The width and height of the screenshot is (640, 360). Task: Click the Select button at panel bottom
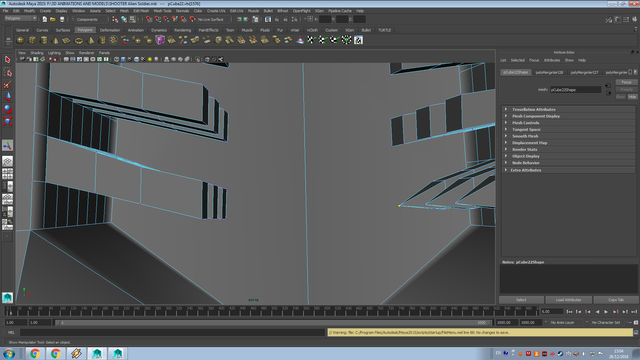pyautogui.click(x=521, y=300)
